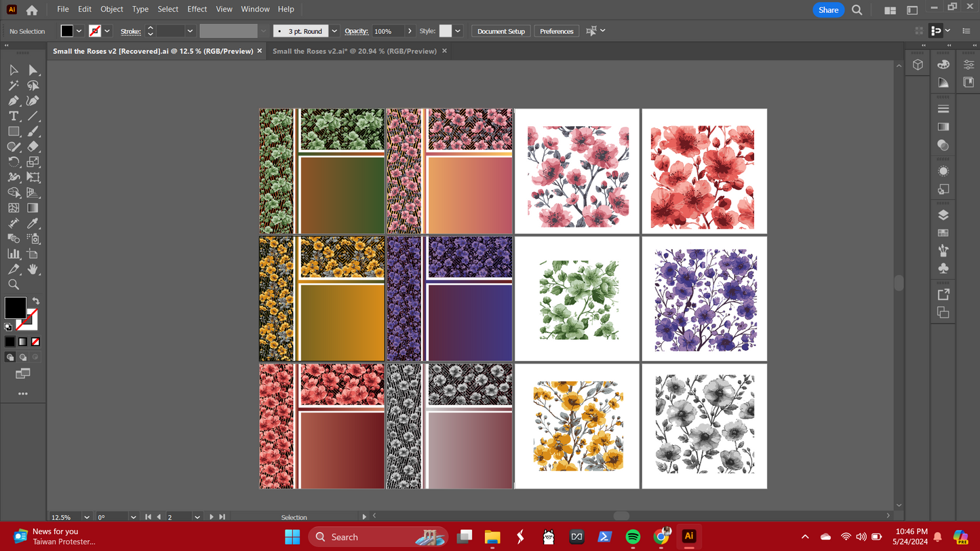
Task: Pick the Eyedropper tool
Action: pyautogui.click(x=33, y=223)
